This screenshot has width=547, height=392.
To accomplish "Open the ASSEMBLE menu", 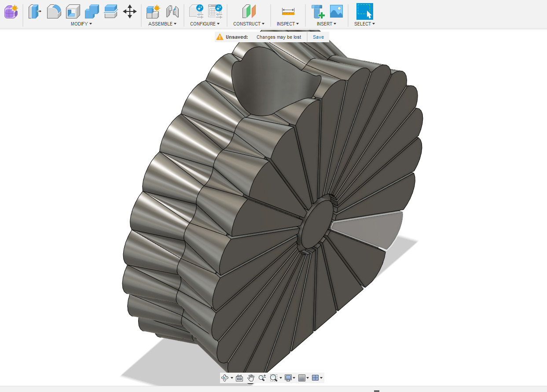I will [x=162, y=24].
